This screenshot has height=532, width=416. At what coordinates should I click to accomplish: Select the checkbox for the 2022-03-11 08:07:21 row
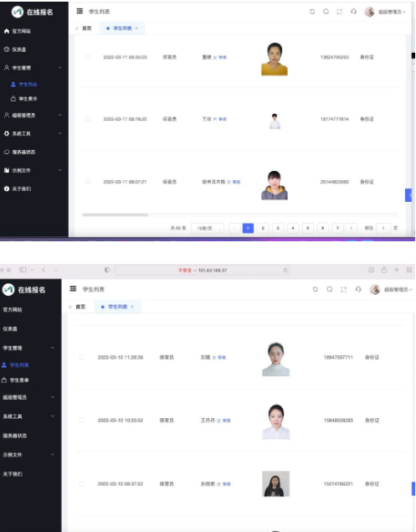pyautogui.click(x=88, y=182)
